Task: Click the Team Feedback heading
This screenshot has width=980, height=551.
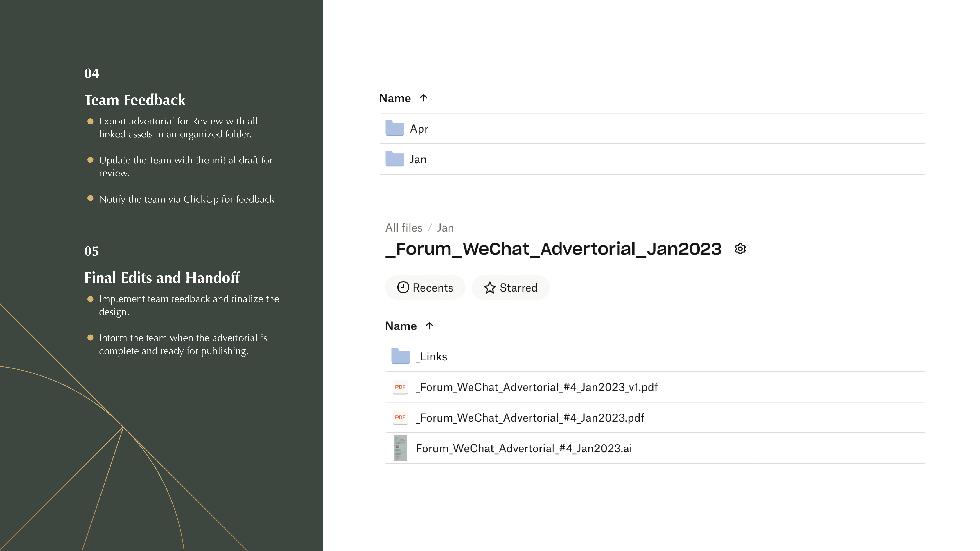Action: click(135, 100)
